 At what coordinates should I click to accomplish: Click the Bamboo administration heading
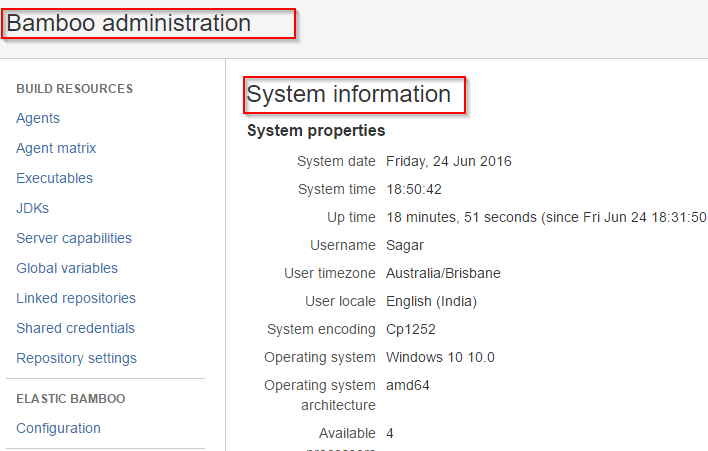(x=129, y=23)
